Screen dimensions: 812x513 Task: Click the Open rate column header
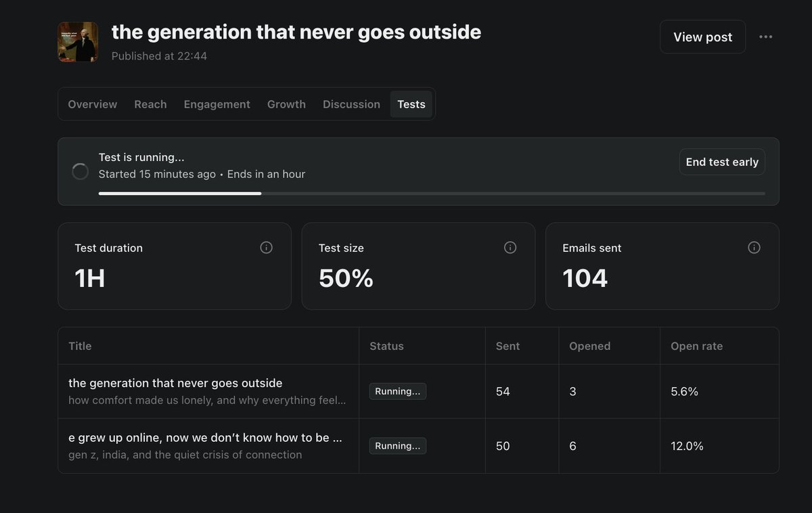coord(696,346)
